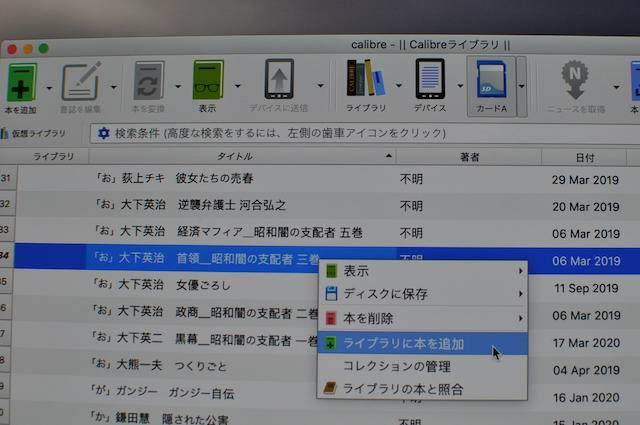Choose コレクションの管理 in context menu
Image resolution: width=640 pixels, height=425 pixels.
point(422,366)
